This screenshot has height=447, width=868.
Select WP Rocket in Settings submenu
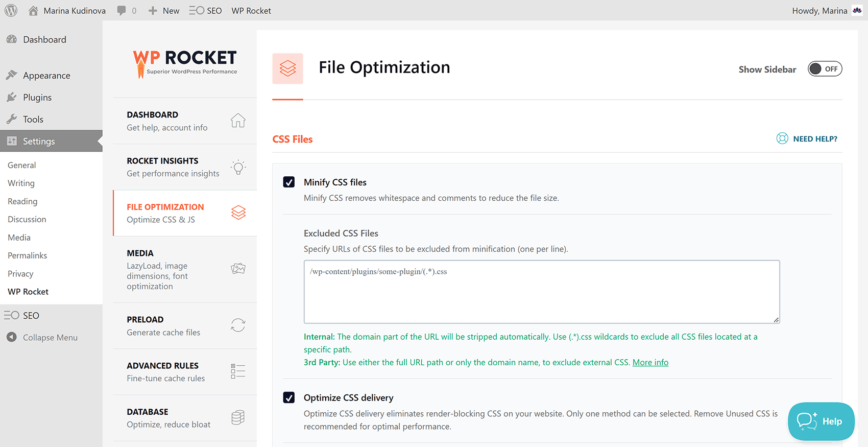click(x=28, y=292)
